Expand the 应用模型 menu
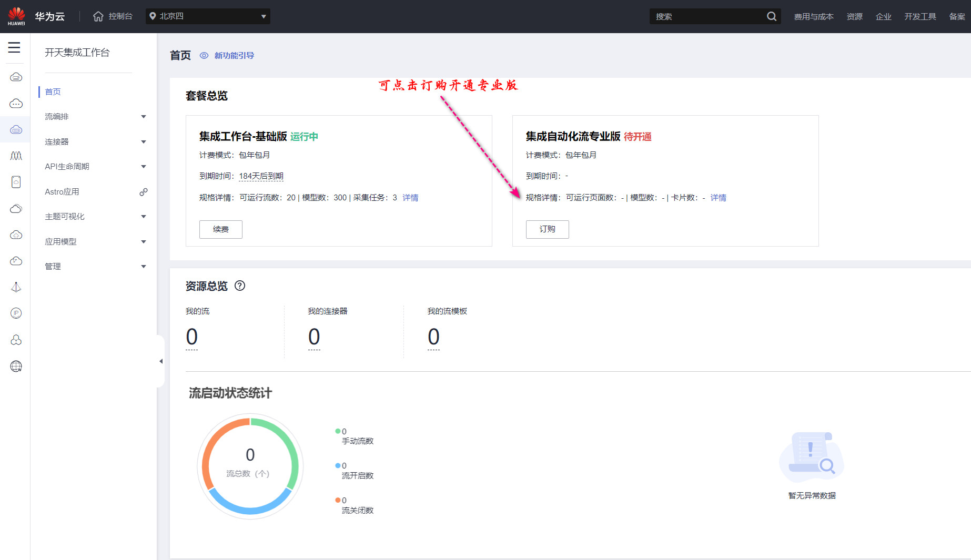Screen dimensions: 971x560 point(144,242)
